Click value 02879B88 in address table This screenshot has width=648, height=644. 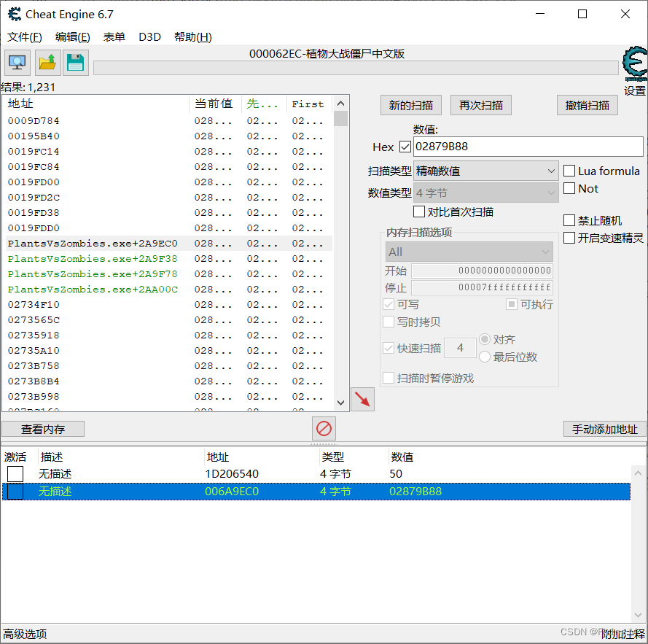415,492
